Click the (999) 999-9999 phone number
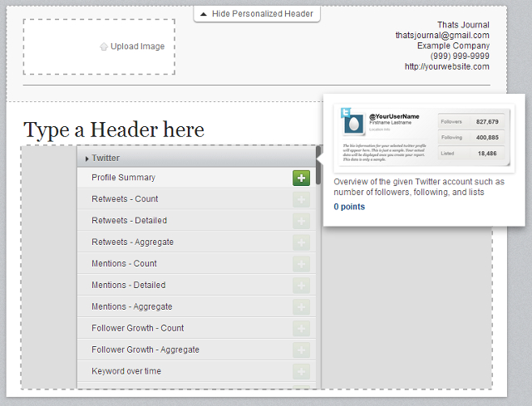 click(460, 56)
